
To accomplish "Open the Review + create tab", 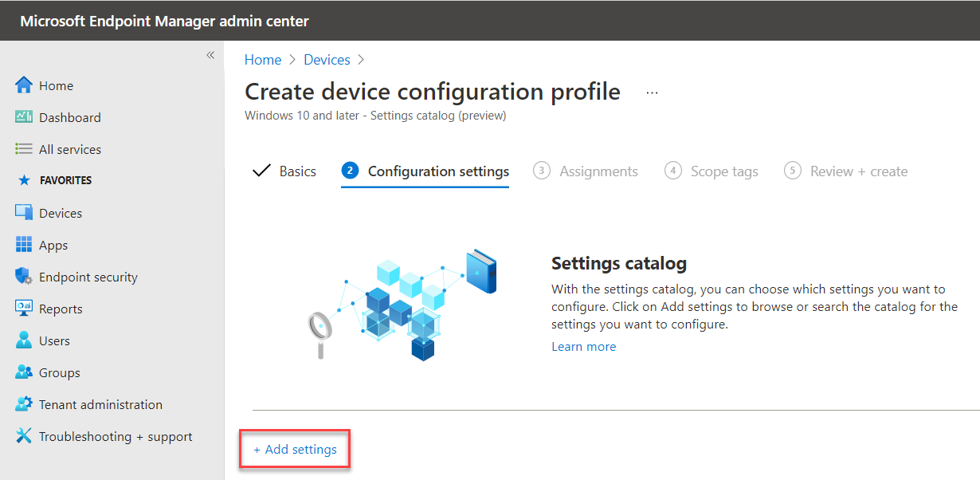I will tap(846, 171).
